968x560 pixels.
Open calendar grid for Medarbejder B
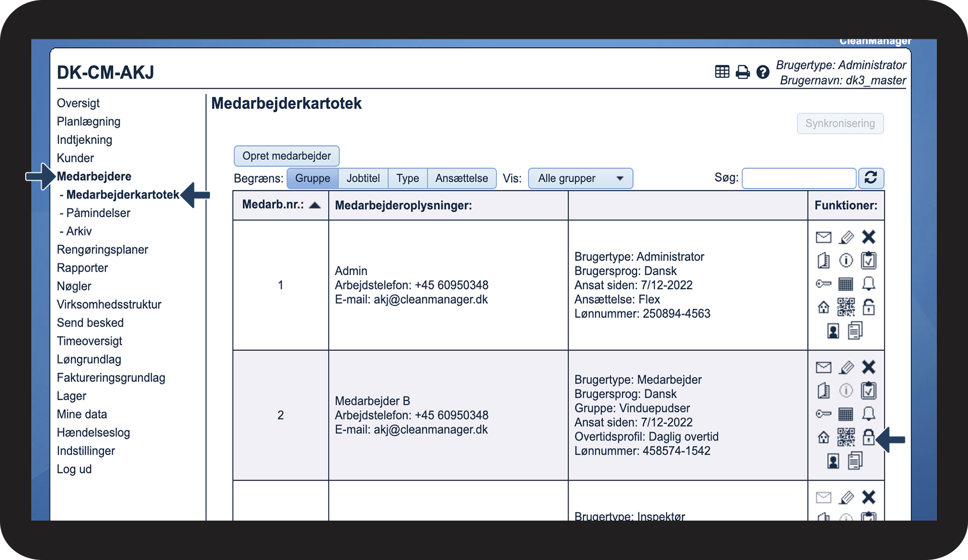846,414
